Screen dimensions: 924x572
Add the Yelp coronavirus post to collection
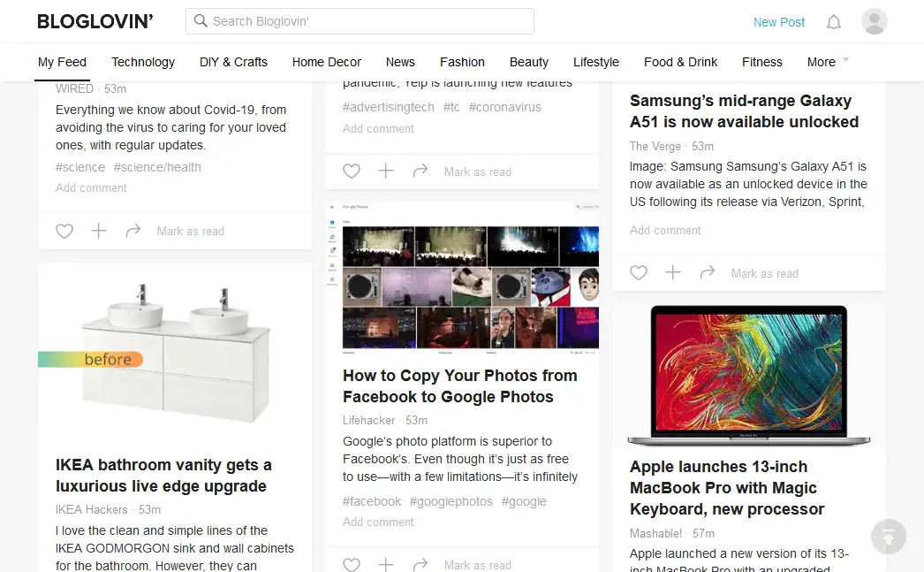coord(386,171)
